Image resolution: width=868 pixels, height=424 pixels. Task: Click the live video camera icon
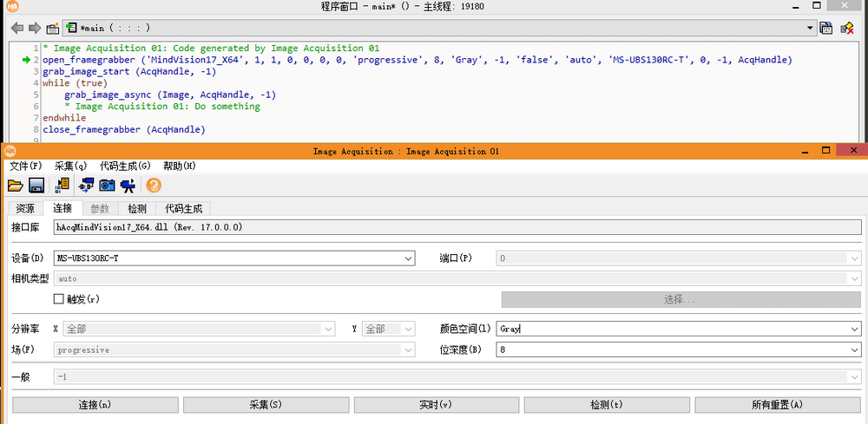click(x=128, y=185)
